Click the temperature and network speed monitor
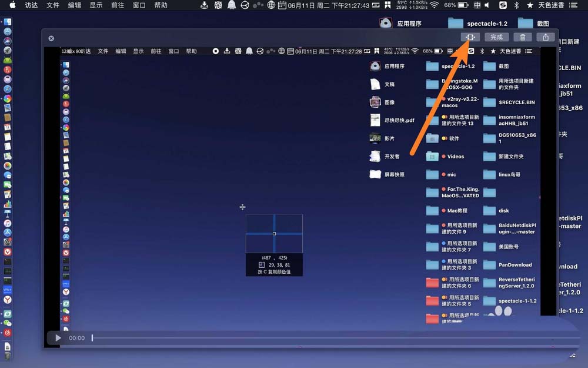This screenshot has height=368, width=588. [x=412, y=5]
